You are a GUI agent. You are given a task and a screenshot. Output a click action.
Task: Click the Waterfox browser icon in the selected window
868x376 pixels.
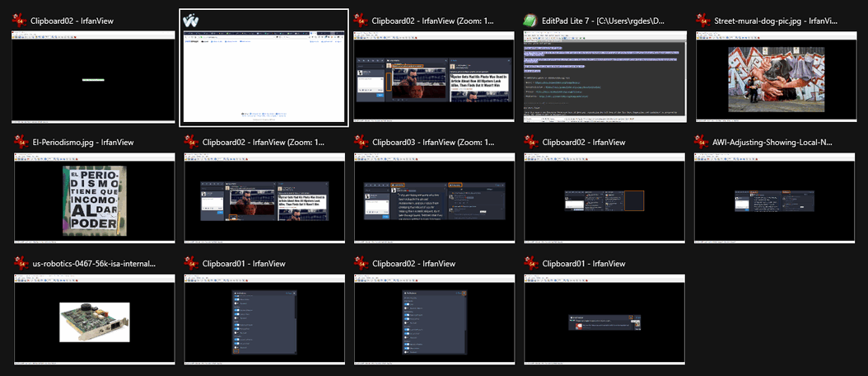192,20
